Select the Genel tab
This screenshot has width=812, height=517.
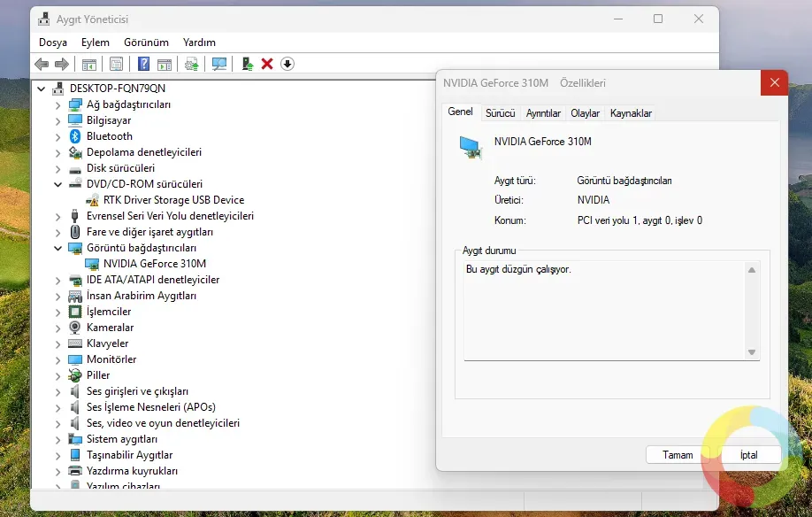pyautogui.click(x=460, y=112)
